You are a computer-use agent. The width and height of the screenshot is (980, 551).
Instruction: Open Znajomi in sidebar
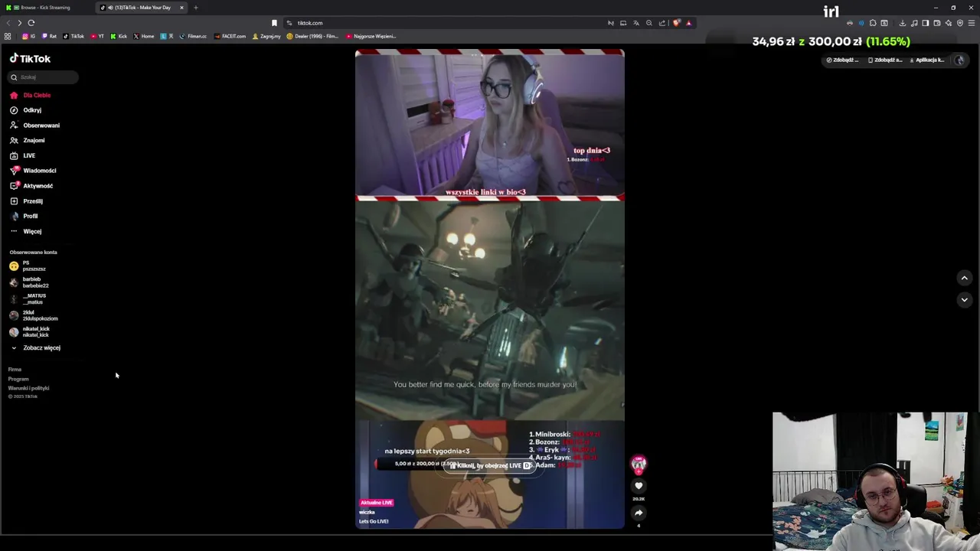click(28, 140)
